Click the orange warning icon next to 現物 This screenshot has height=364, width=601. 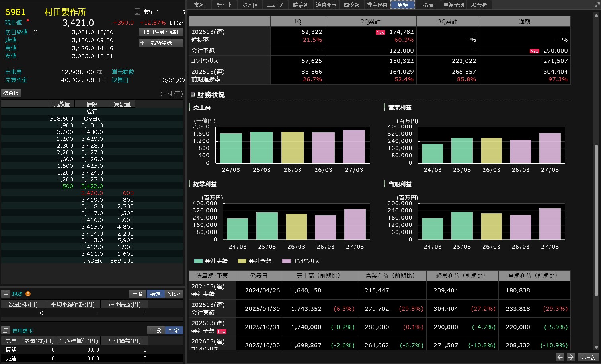point(28,294)
